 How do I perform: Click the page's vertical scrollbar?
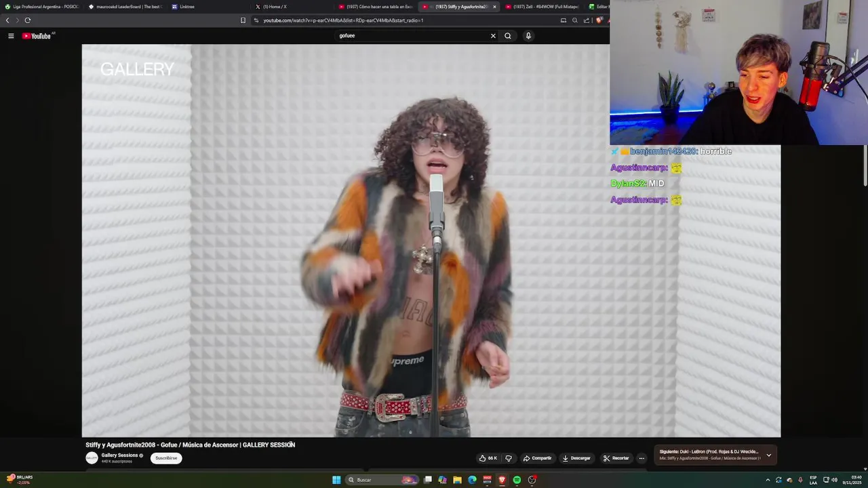[x=865, y=166]
